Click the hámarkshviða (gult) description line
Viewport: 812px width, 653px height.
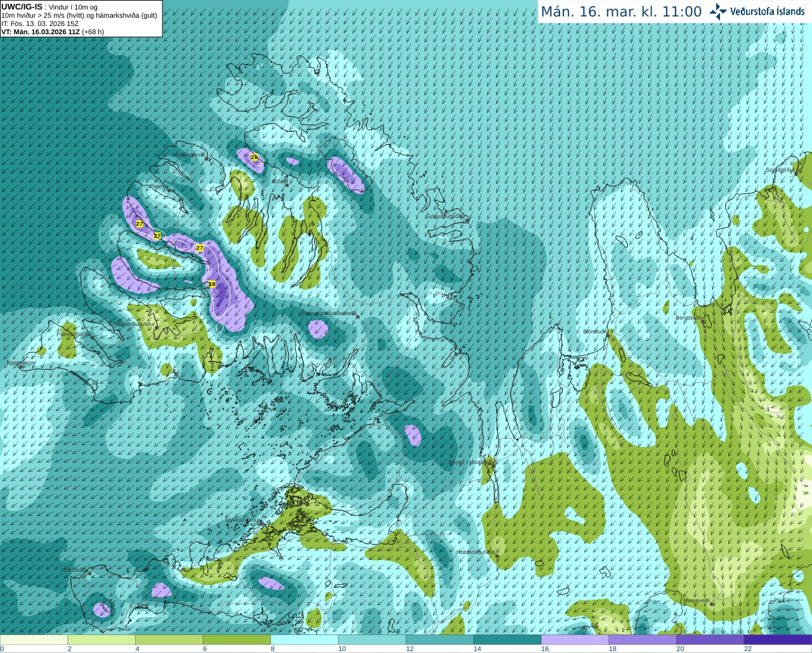79,15
